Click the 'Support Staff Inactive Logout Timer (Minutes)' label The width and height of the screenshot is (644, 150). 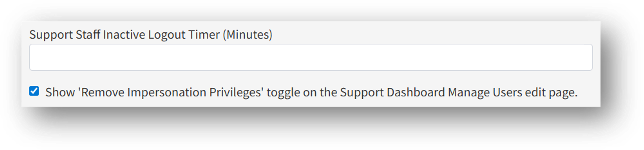[151, 35]
